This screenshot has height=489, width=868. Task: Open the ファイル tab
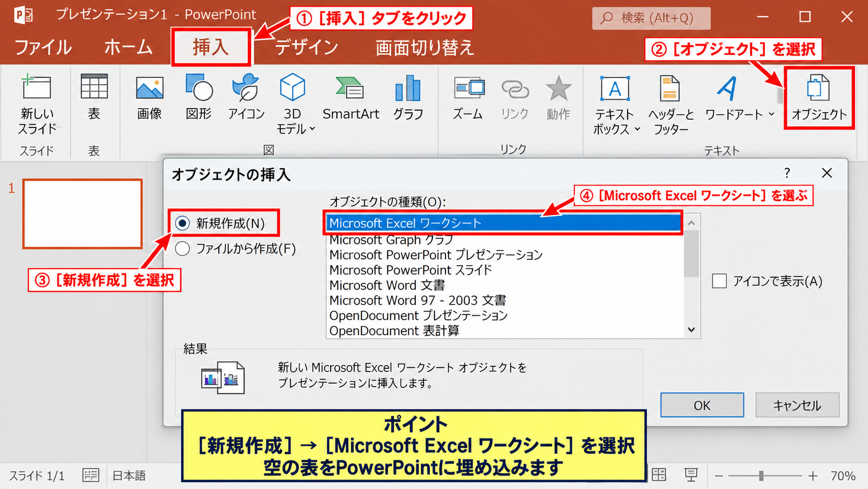click(x=43, y=47)
